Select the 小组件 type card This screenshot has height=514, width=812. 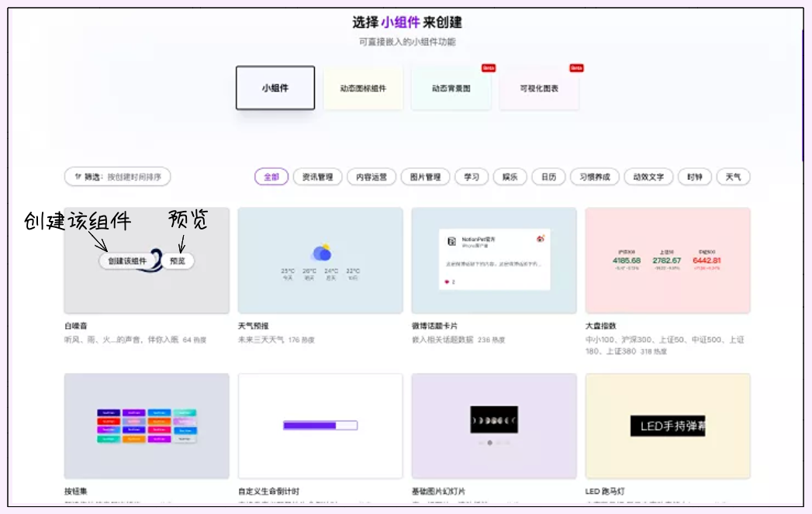click(275, 88)
